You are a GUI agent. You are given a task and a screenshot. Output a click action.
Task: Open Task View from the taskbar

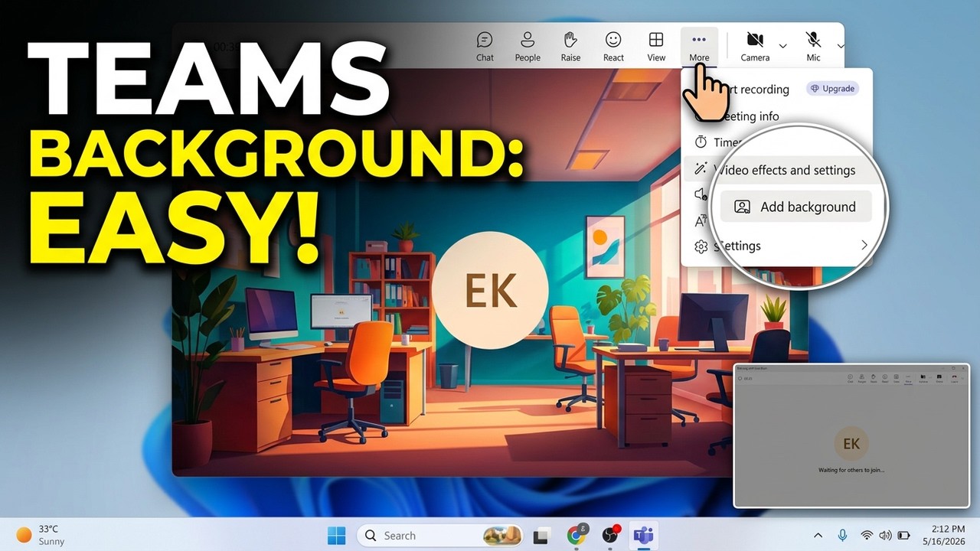pyautogui.click(x=542, y=536)
